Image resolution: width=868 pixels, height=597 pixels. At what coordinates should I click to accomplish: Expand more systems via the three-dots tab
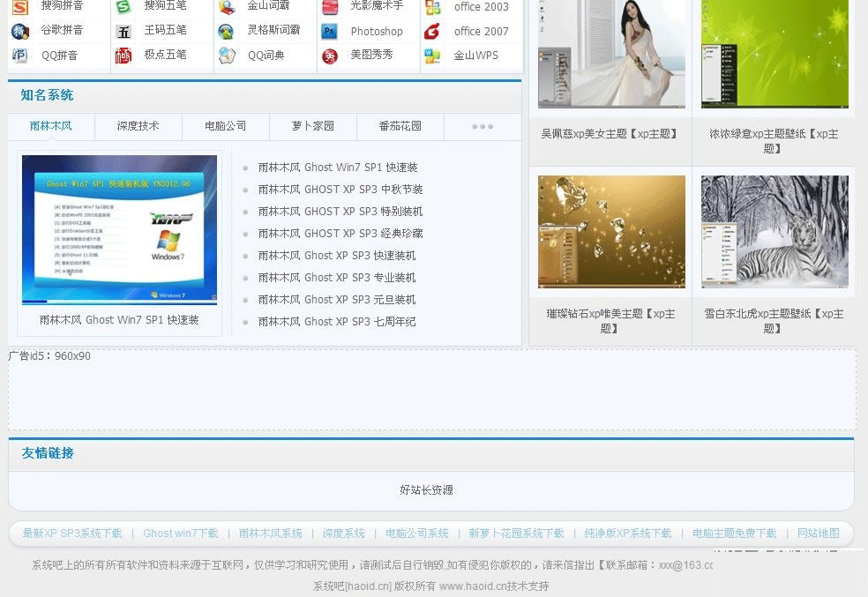[483, 127]
